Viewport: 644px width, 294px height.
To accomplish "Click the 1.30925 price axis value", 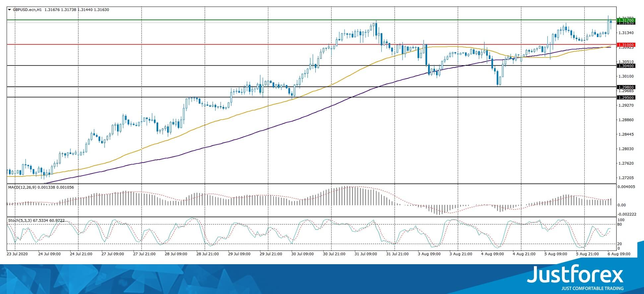I will click(x=626, y=48).
